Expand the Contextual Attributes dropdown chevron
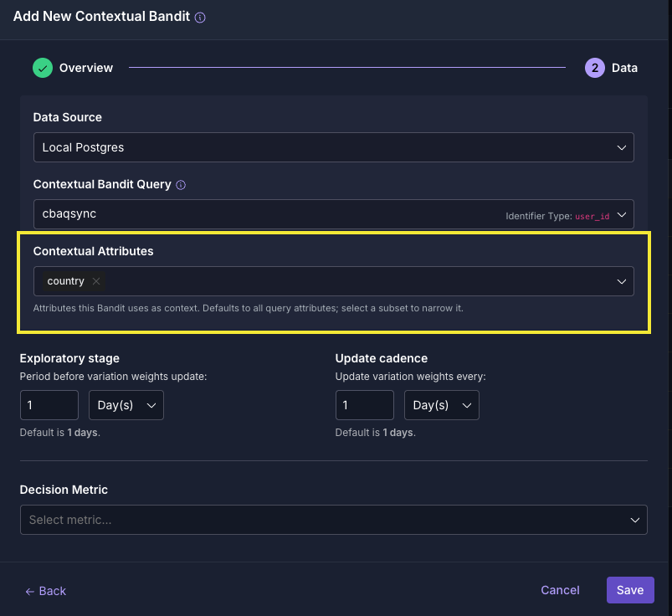Screen dimensions: 672x616 tap(622, 281)
